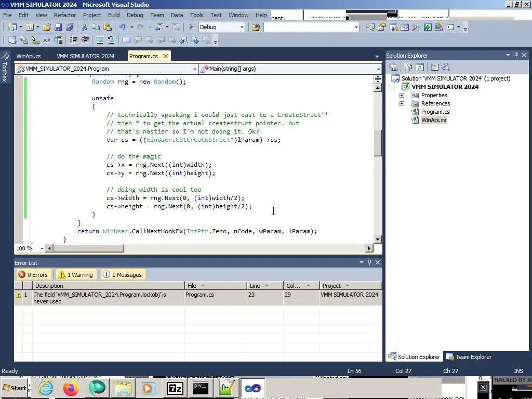Image resolution: width=532 pixels, height=399 pixels.
Task: Uncomment the selected lines
Action: tap(111, 41)
